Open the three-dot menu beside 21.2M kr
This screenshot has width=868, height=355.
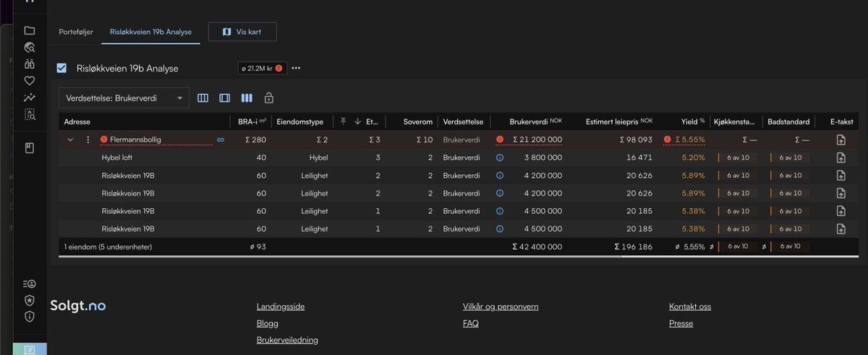click(296, 68)
